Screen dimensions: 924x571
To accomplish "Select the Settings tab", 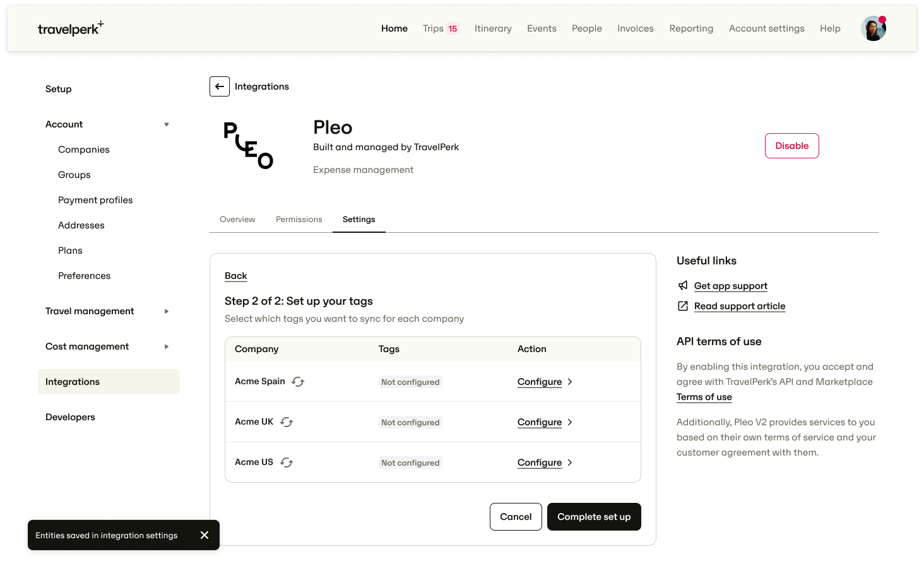I will 359,220.
